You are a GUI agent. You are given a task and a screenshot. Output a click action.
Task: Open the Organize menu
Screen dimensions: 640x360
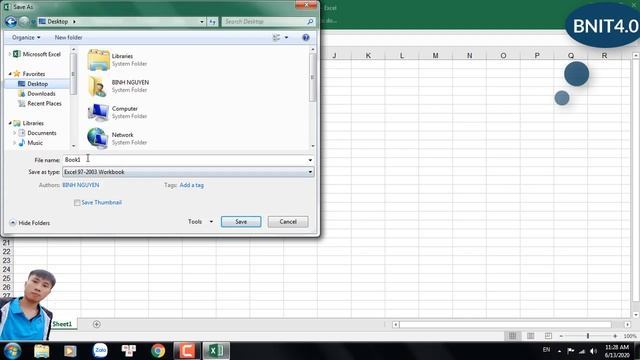point(26,38)
